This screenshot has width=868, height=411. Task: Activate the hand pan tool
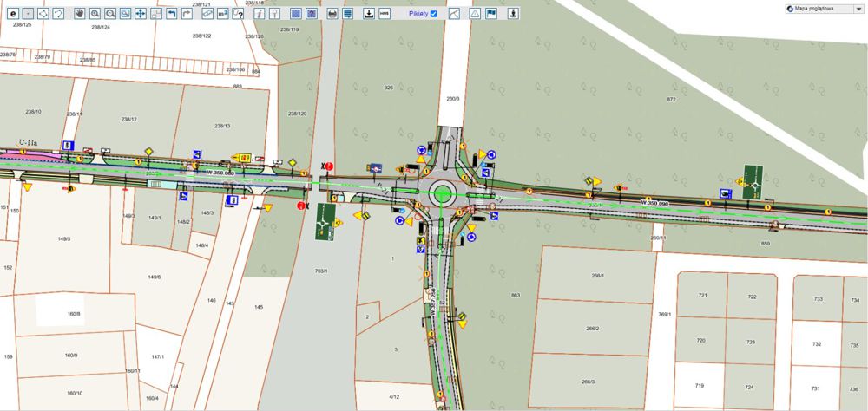point(80,14)
